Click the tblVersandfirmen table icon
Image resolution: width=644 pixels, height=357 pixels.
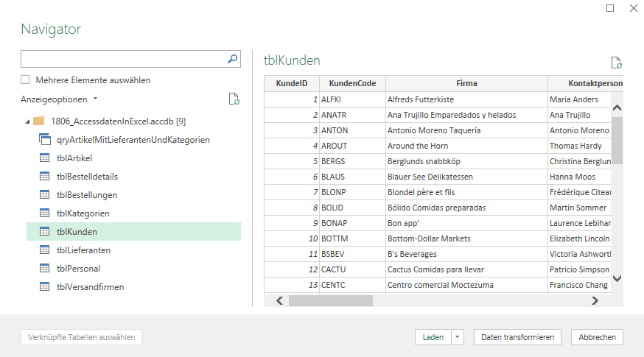[x=44, y=286]
